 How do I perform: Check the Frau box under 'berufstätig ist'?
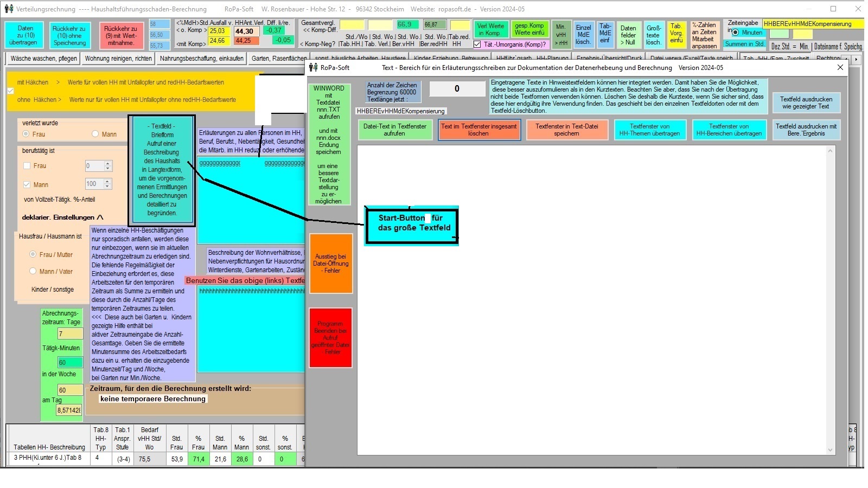[27, 166]
